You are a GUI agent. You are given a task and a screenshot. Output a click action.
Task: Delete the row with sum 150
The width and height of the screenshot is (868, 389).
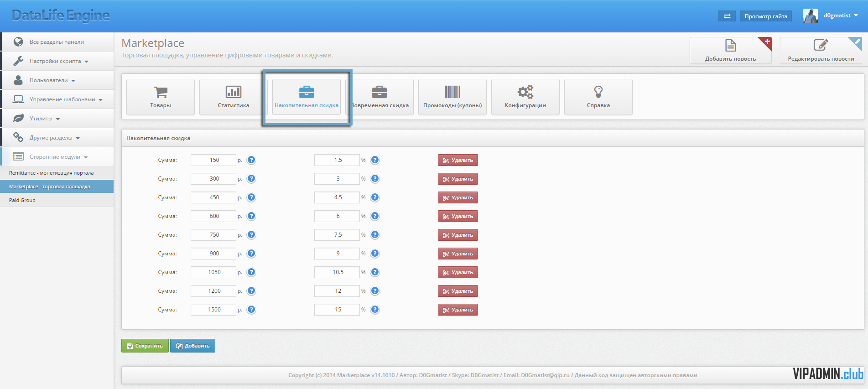458,160
